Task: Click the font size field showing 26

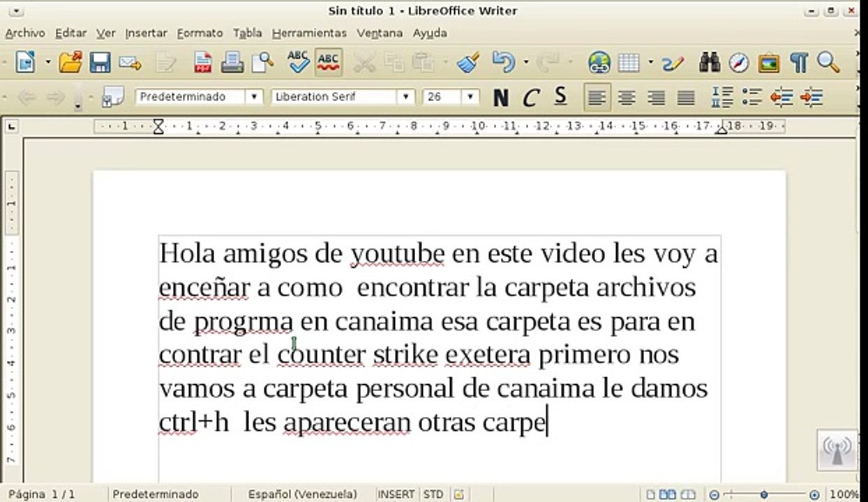Action: point(443,97)
